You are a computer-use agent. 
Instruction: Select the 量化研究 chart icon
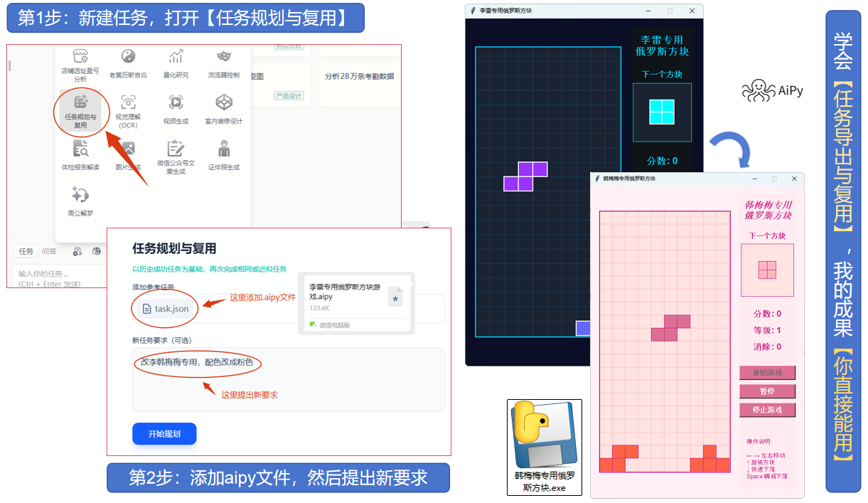coord(176,57)
